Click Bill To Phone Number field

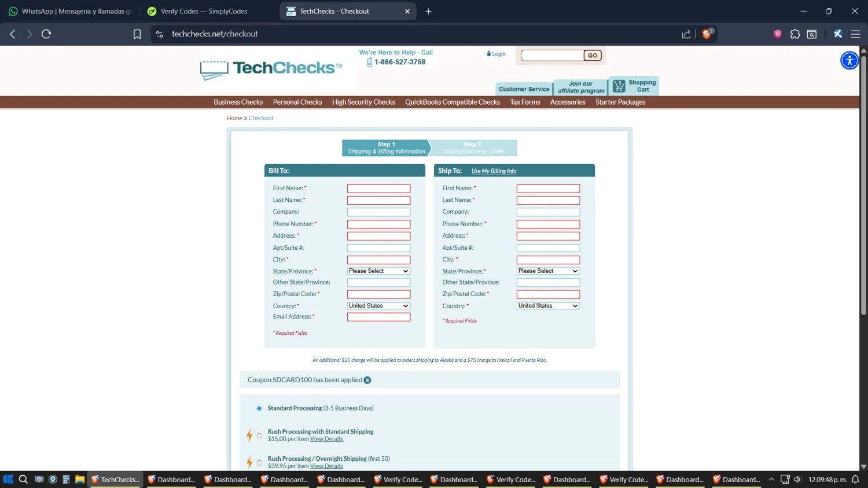point(378,224)
